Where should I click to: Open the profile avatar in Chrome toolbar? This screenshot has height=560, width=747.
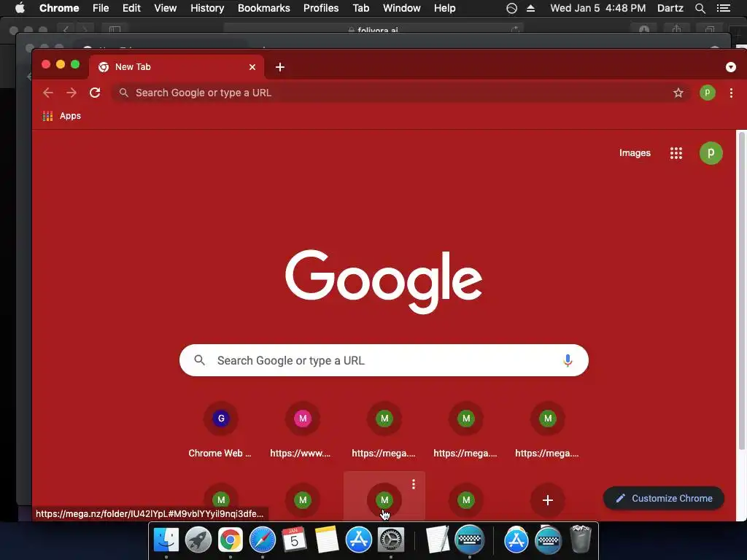point(708,93)
